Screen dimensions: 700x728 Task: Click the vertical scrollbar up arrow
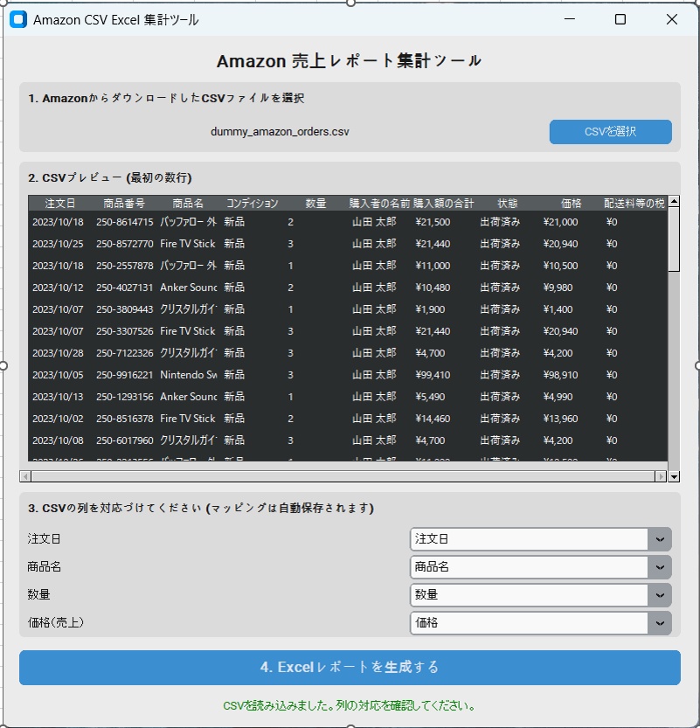(x=673, y=202)
